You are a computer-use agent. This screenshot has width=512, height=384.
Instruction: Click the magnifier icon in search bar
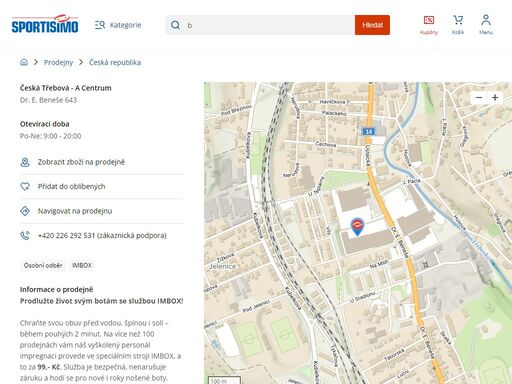click(x=175, y=25)
